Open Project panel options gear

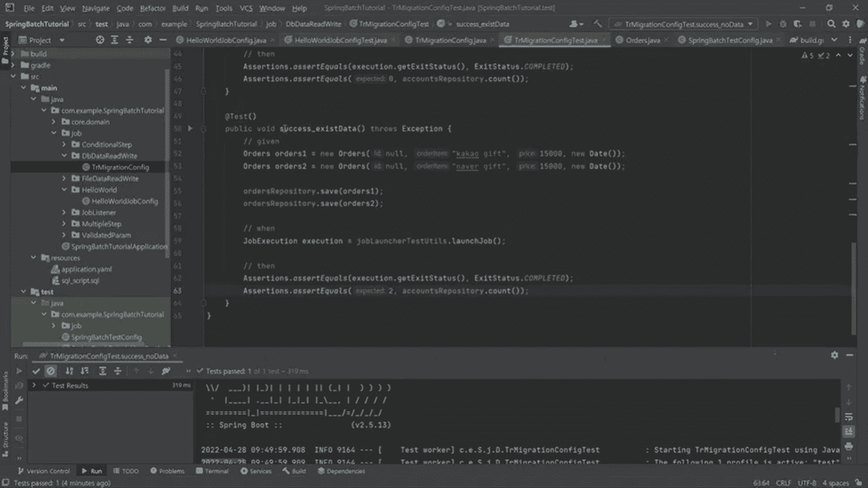[x=147, y=40]
